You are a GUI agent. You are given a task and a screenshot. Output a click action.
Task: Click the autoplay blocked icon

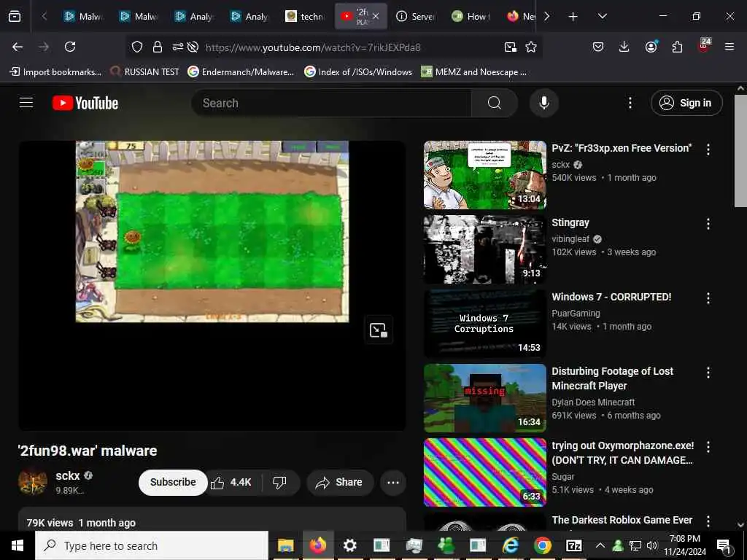pos(193,47)
